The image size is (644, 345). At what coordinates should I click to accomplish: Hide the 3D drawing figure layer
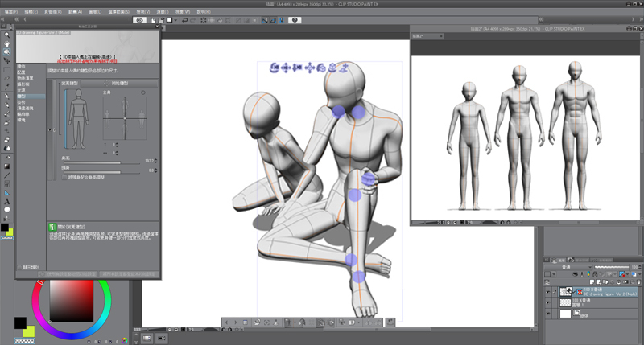click(x=550, y=292)
